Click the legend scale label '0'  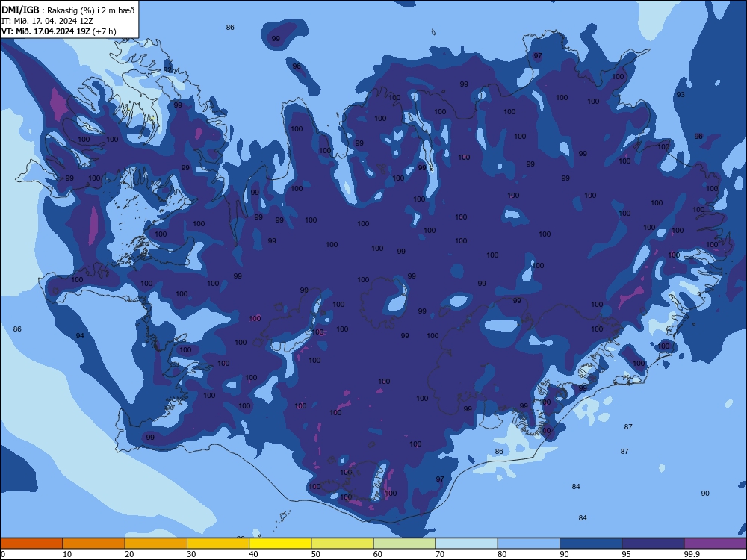[x=3, y=554]
